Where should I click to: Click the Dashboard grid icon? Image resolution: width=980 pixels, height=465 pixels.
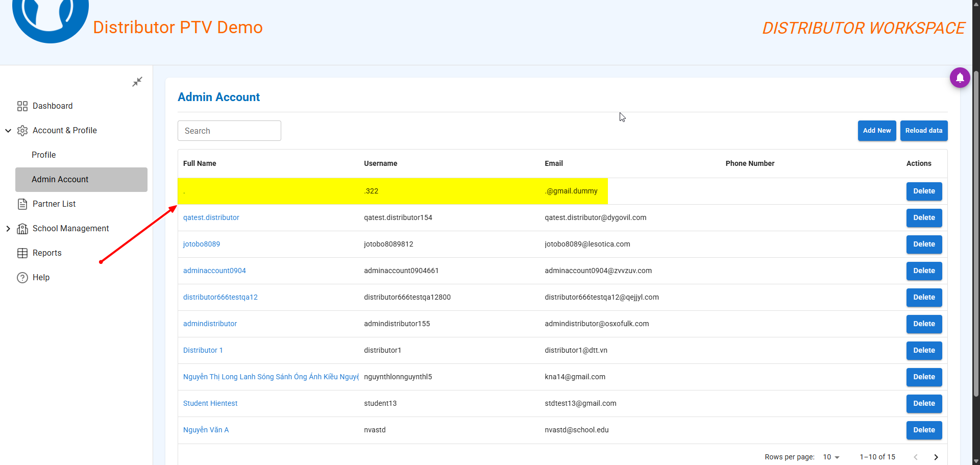[22, 106]
